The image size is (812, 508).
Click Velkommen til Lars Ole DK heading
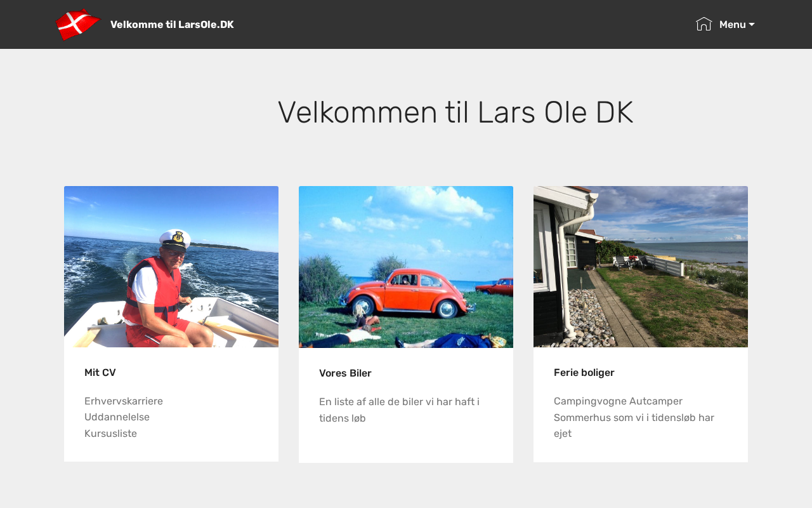coord(455,112)
